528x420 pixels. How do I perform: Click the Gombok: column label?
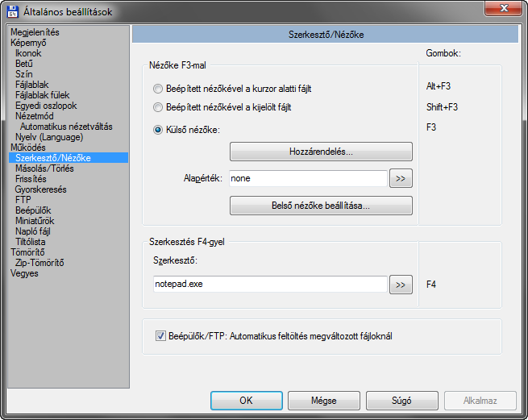pos(443,53)
